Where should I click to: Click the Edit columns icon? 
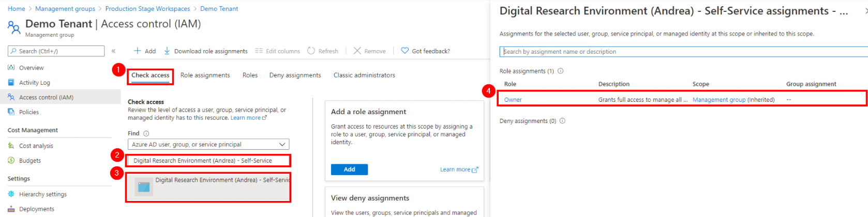pos(259,51)
